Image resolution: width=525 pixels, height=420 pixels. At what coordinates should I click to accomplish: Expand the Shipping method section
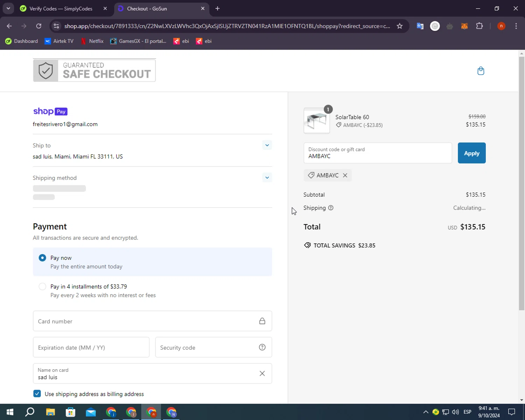click(x=267, y=177)
